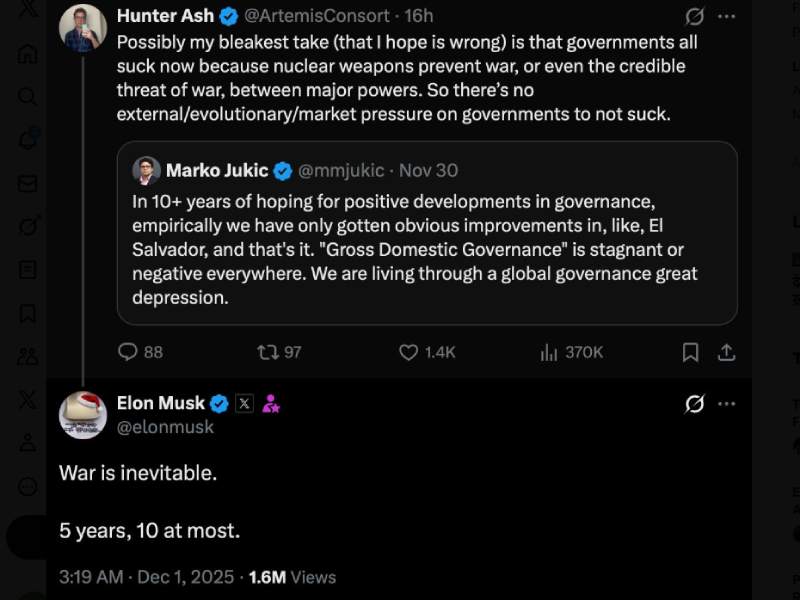Open Home from the left sidebar
This screenshot has height=600, width=800.
pyautogui.click(x=28, y=53)
